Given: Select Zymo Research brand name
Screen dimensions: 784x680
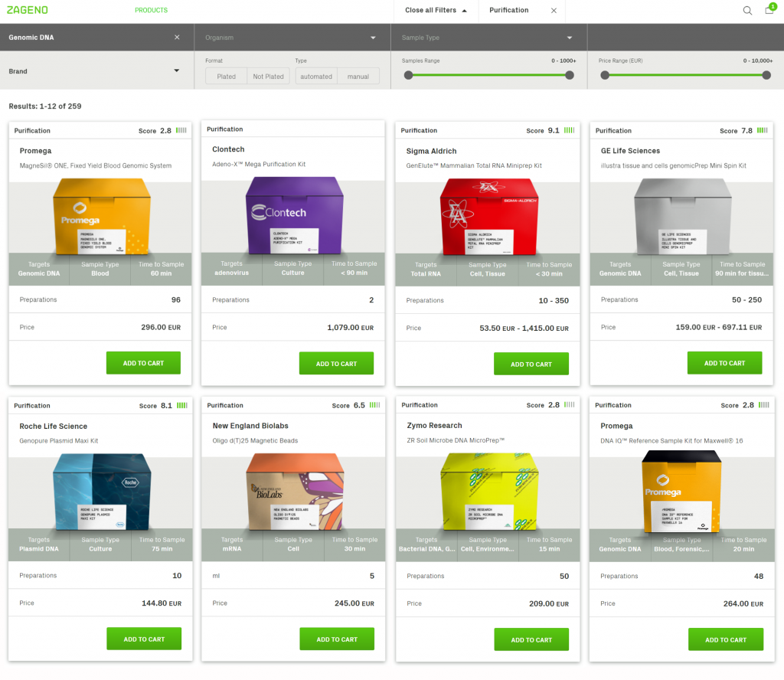Looking at the screenshot, I should [x=434, y=426].
